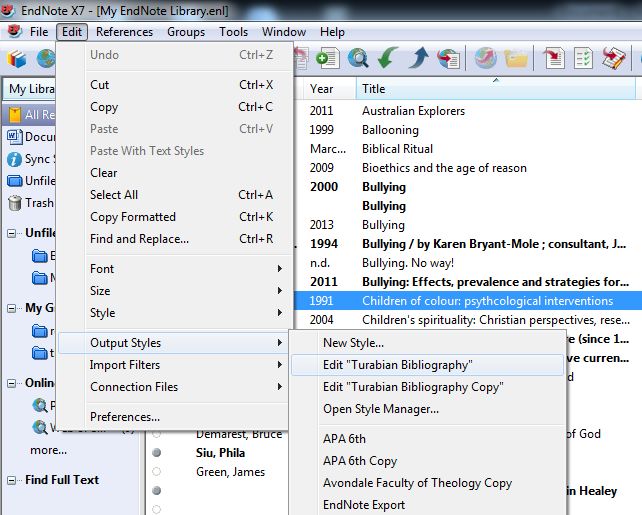Screen dimensions: 642x515
Task: Select Children of colour reference row
Action: point(468,301)
